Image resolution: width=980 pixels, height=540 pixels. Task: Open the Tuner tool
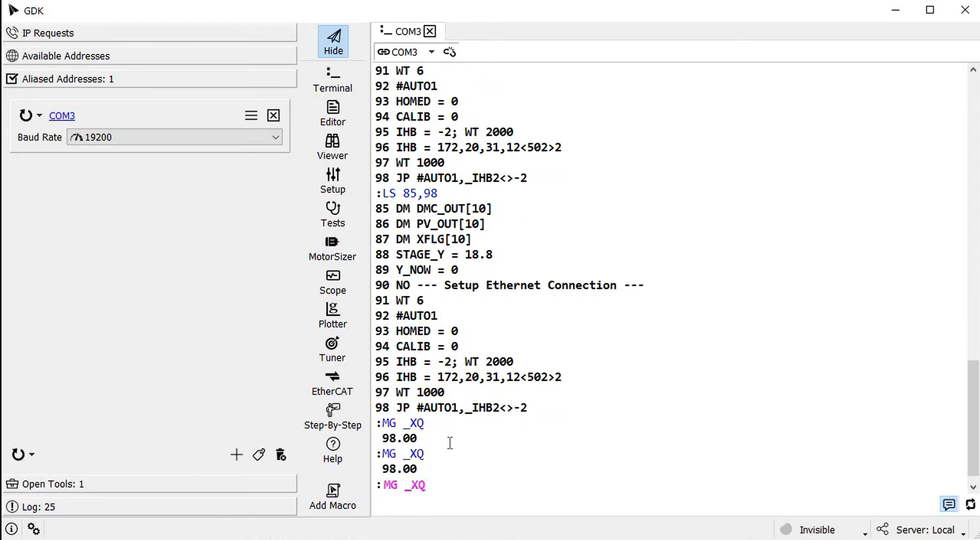click(332, 349)
